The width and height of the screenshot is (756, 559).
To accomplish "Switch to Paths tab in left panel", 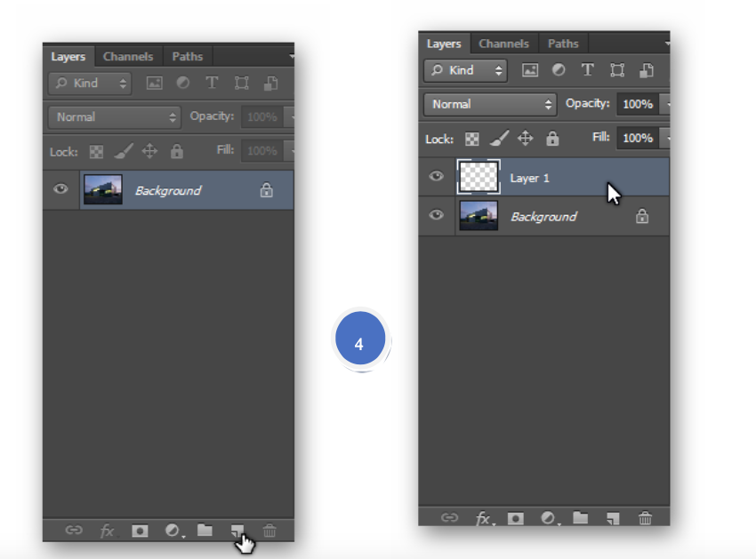I will [x=187, y=56].
